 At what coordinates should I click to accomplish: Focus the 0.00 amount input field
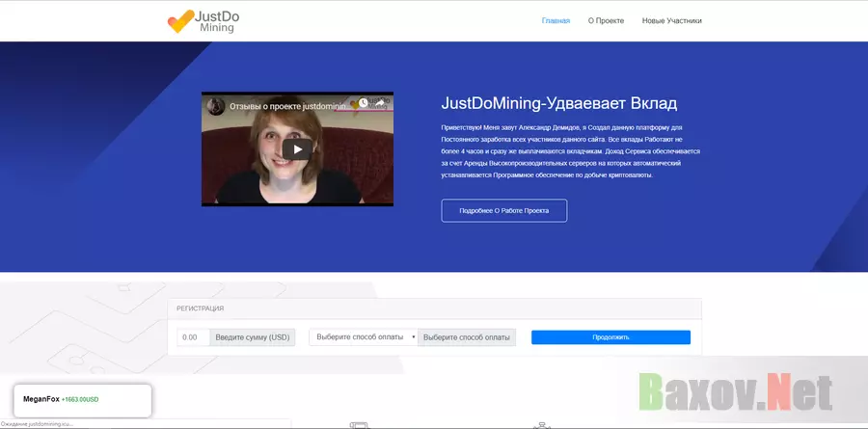point(193,337)
